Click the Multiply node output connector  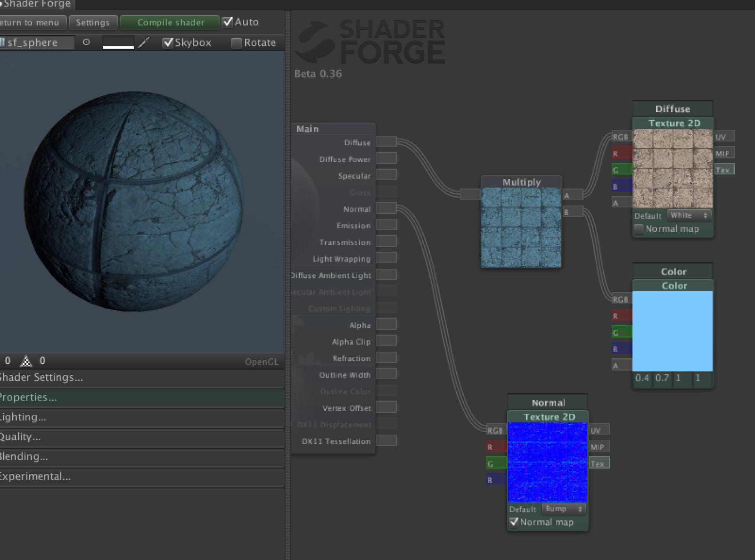[x=470, y=194]
